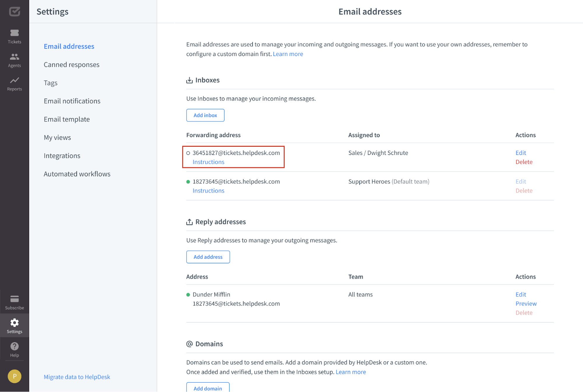The image size is (583, 392).
Task: Open Instructions for the 36451827 forwarding address
Action: tap(208, 162)
